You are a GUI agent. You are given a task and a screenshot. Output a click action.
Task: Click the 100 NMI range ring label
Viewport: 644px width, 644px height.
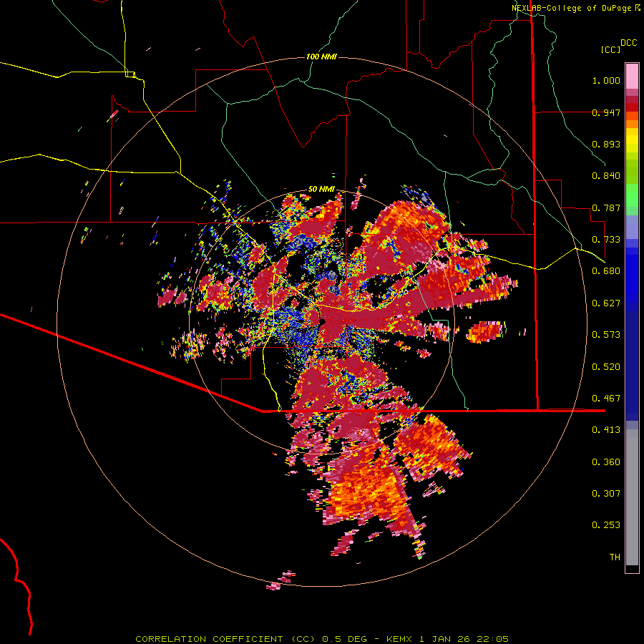(x=321, y=57)
